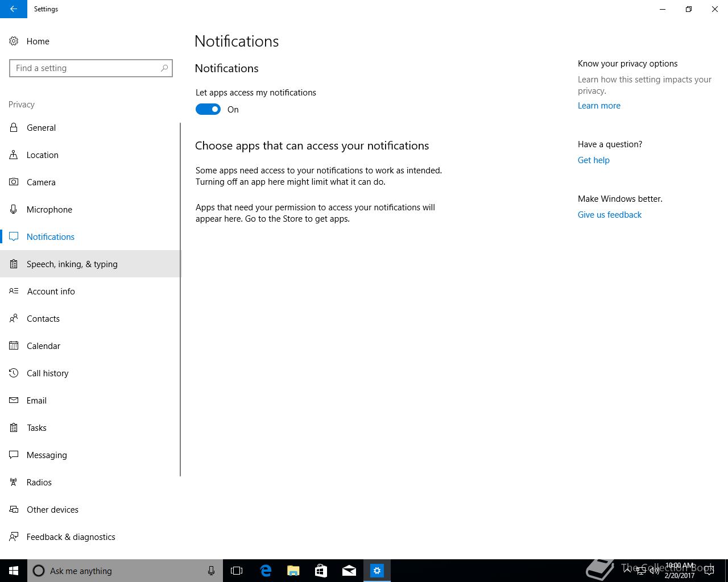This screenshot has height=582, width=728.
Task: Click the Find a setting field
Action: tap(91, 68)
